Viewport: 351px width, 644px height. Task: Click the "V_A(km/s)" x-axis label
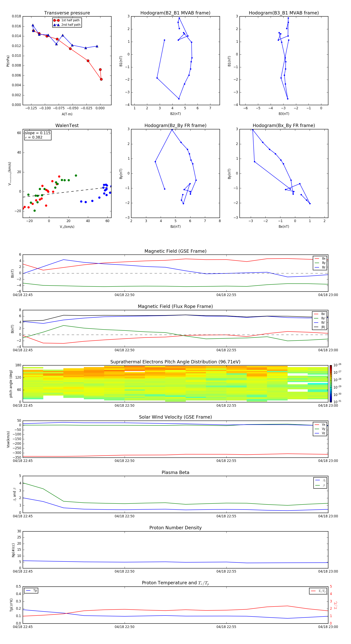[x=67, y=227]
